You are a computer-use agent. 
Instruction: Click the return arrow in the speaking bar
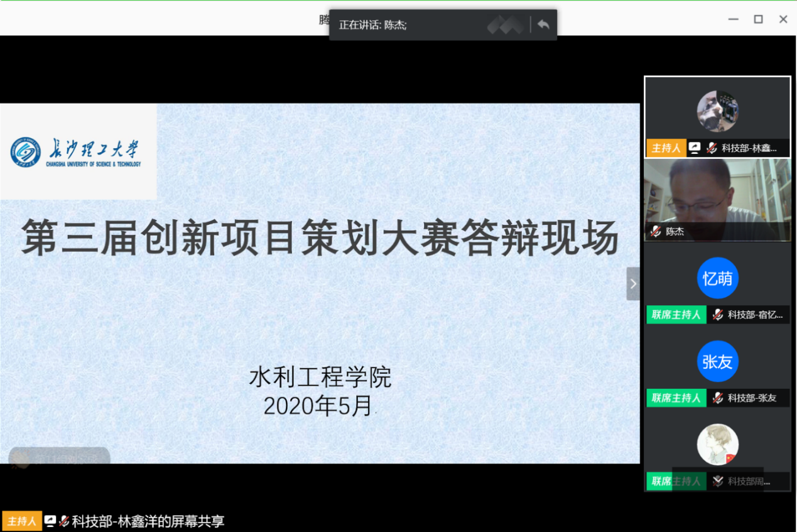coord(543,25)
